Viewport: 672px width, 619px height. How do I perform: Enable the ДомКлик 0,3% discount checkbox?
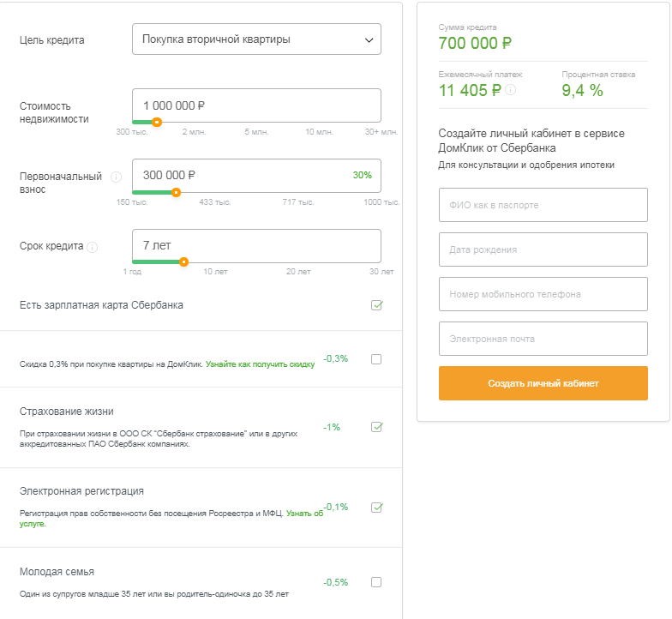(x=376, y=359)
